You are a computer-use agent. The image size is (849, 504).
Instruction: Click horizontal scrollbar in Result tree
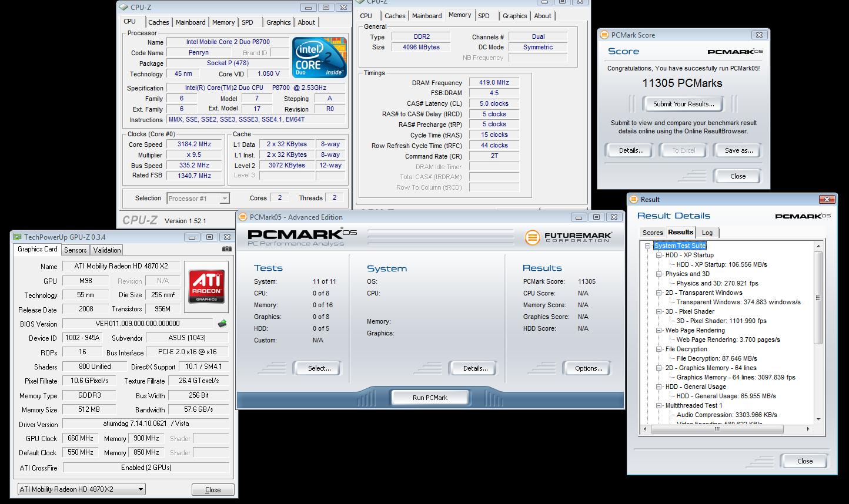point(717,429)
